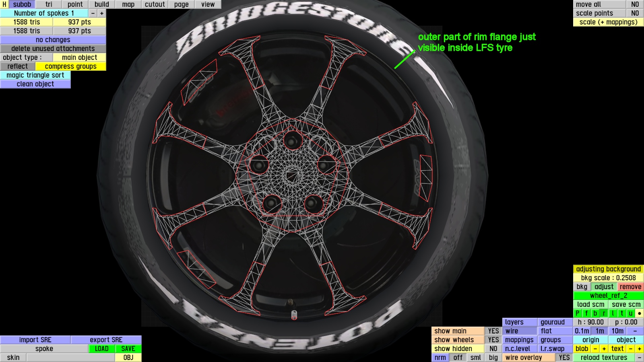SAVE the spoke file
This screenshot has height=362, width=644.
click(128, 349)
